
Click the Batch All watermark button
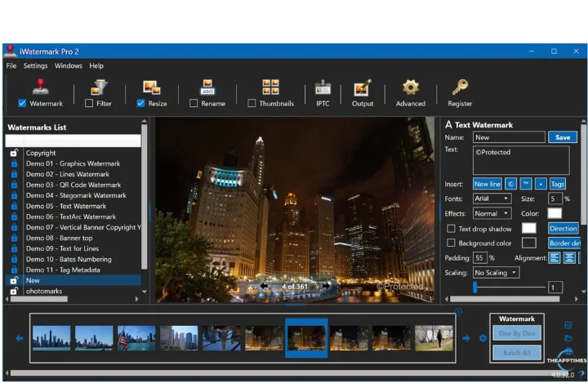[517, 353]
